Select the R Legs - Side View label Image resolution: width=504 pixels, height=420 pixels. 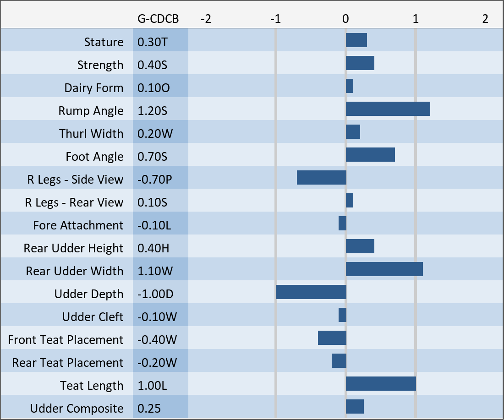click(75, 180)
